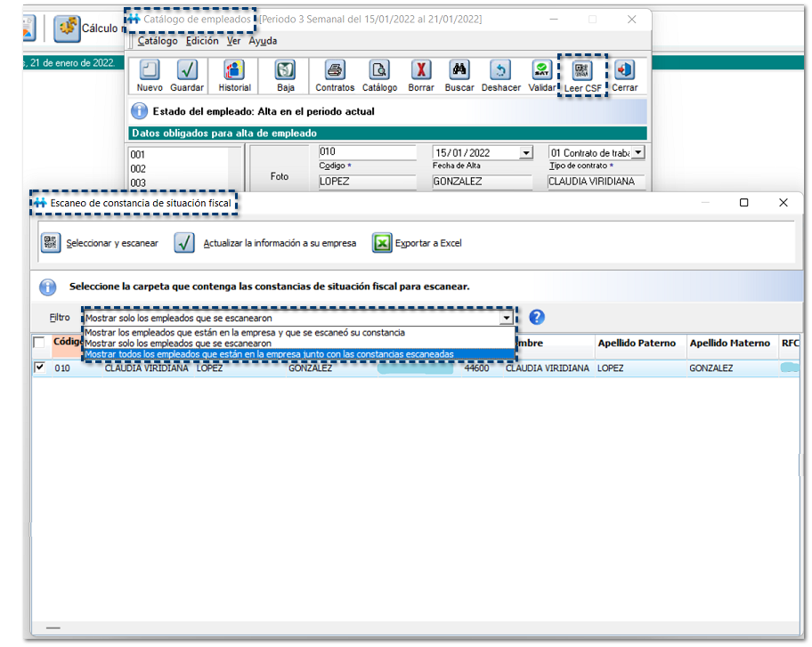Click Exportar a Excel button
Screen dimensions: 812x647
[418, 243]
